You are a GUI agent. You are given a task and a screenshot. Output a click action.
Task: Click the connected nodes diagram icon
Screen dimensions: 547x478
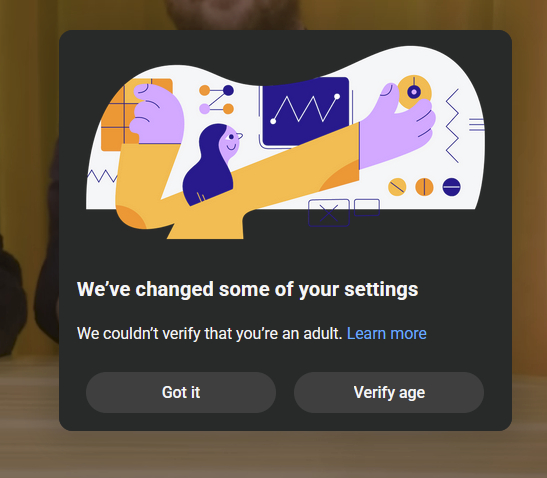point(216,100)
